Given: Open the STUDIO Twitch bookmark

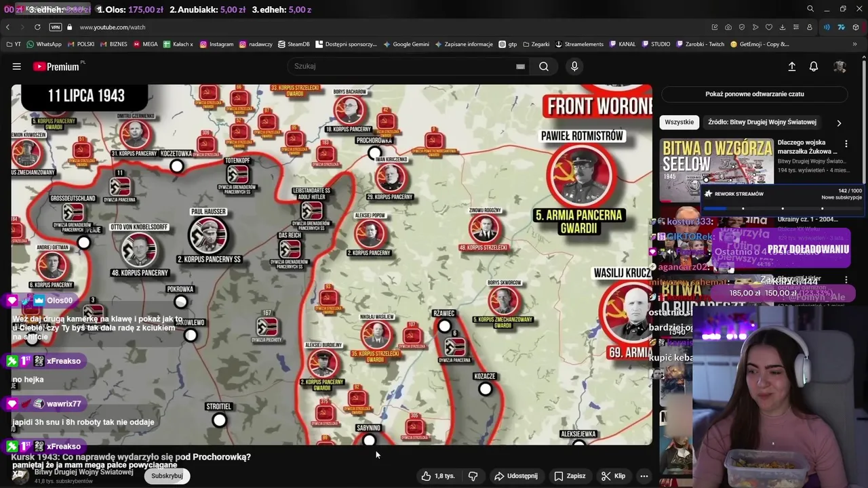Looking at the screenshot, I should coord(656,44).
